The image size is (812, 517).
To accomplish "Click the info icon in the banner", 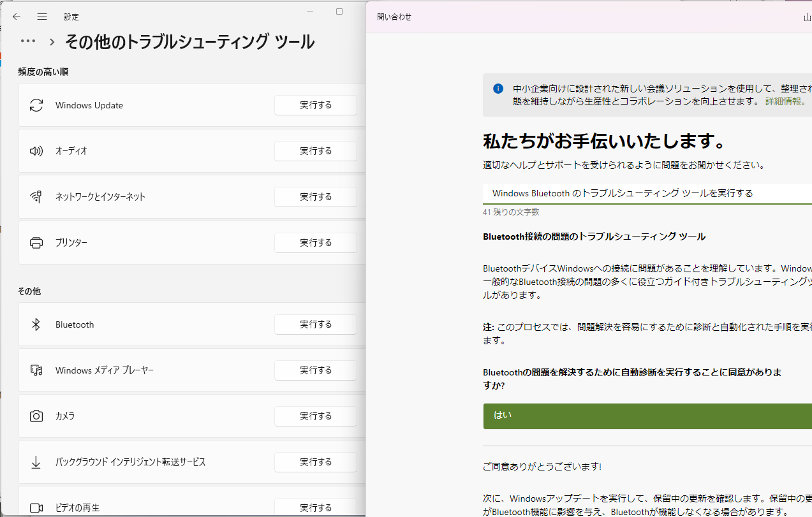I will (498, 87).
